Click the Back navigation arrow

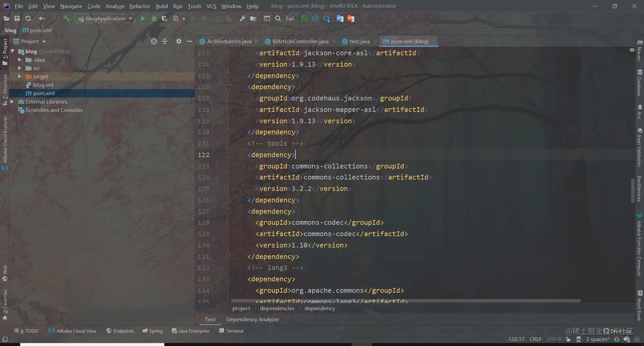41,18
